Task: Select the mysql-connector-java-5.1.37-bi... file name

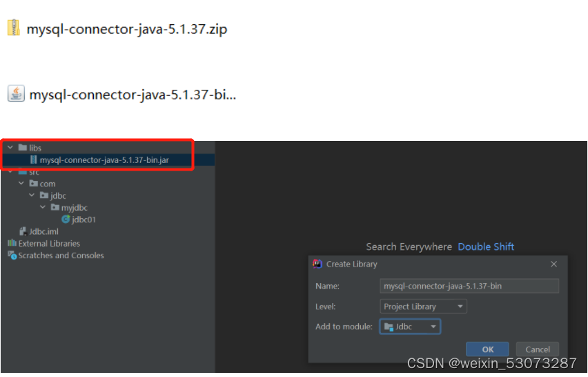Action: pyautogui.click(x=133, y=95)
